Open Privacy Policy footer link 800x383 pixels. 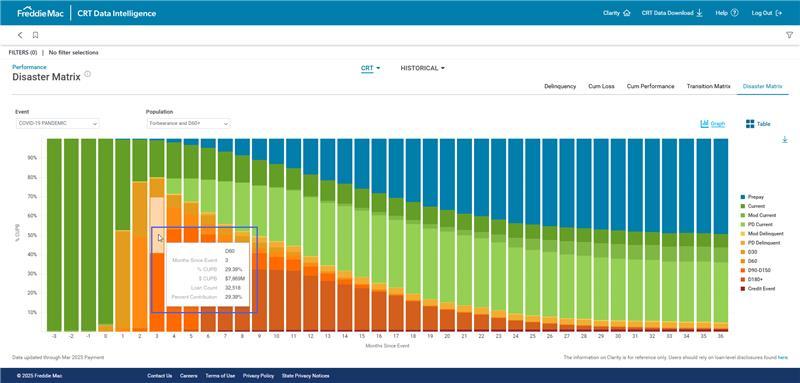point(258,376)
